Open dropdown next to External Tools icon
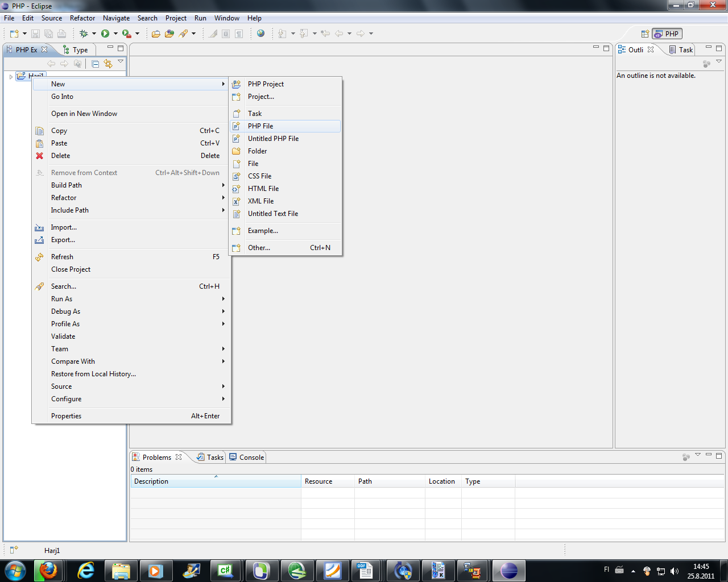This screenshot has width=728, height=582. click(x=137, y=34)
